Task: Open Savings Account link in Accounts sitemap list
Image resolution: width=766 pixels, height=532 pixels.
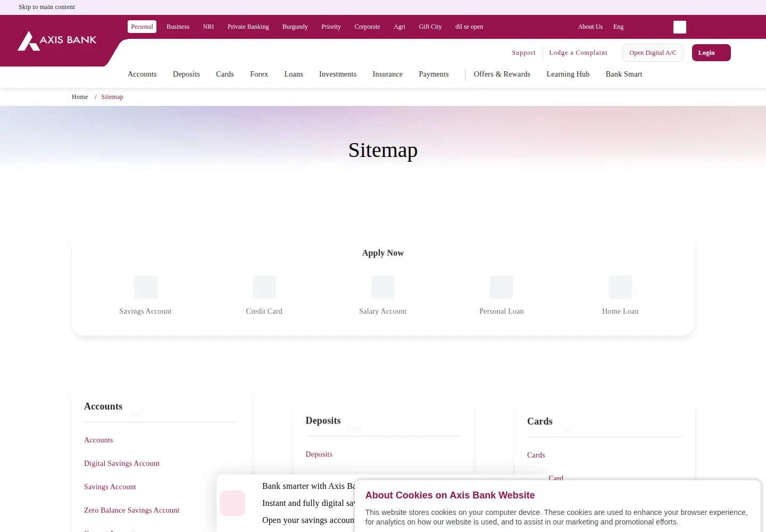Action: click(x=110, y=487)
